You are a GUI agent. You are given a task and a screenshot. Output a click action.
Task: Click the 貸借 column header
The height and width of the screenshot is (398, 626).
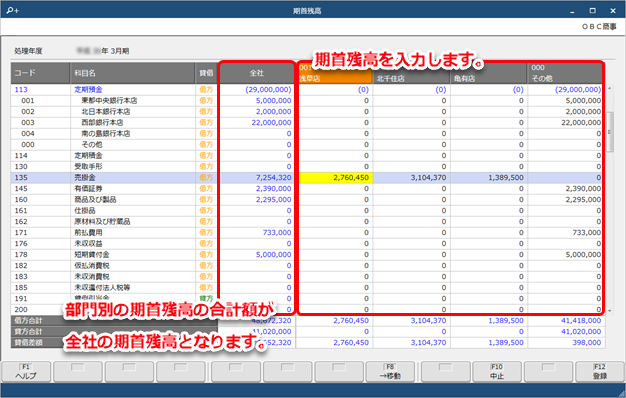pos(206,73)
